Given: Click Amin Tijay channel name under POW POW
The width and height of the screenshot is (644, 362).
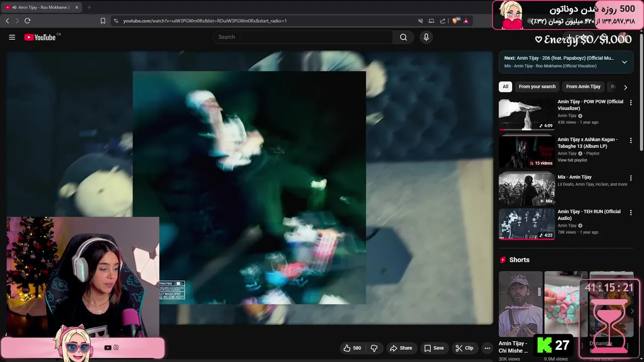Looking at the screenshot, I should click(567, 116).
